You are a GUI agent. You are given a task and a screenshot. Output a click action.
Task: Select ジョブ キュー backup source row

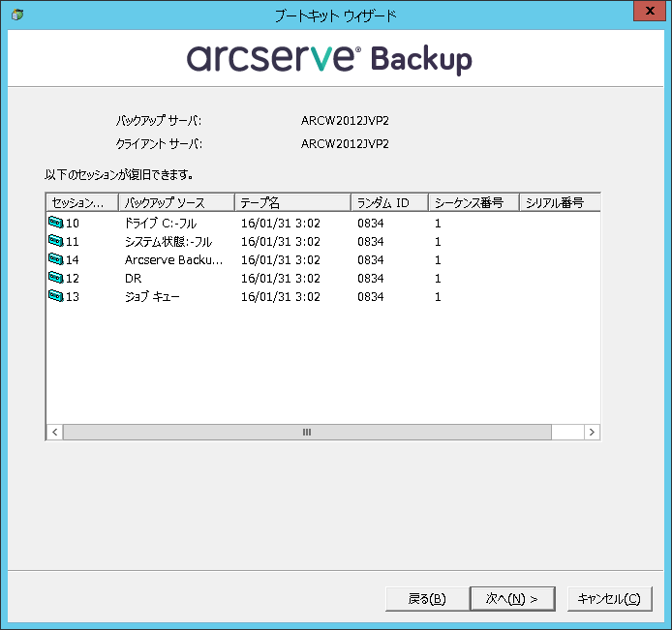point(152,297)
